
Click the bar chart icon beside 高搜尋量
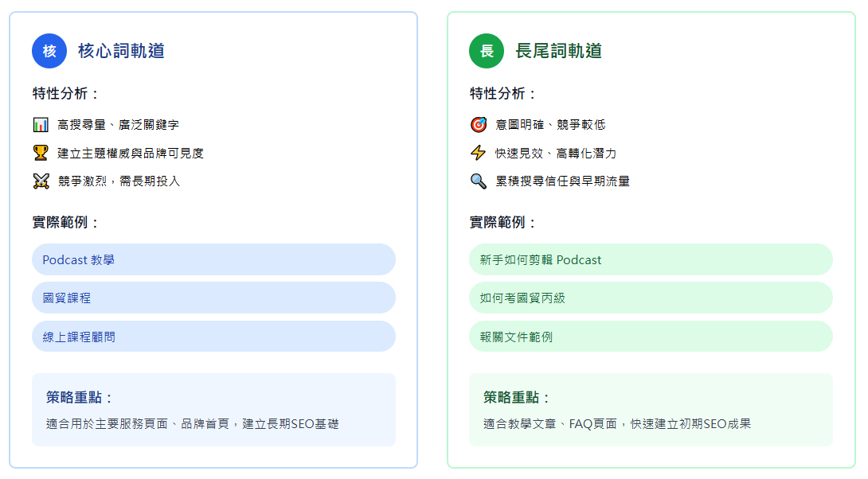pyautogui.click(x=41, y=125)
